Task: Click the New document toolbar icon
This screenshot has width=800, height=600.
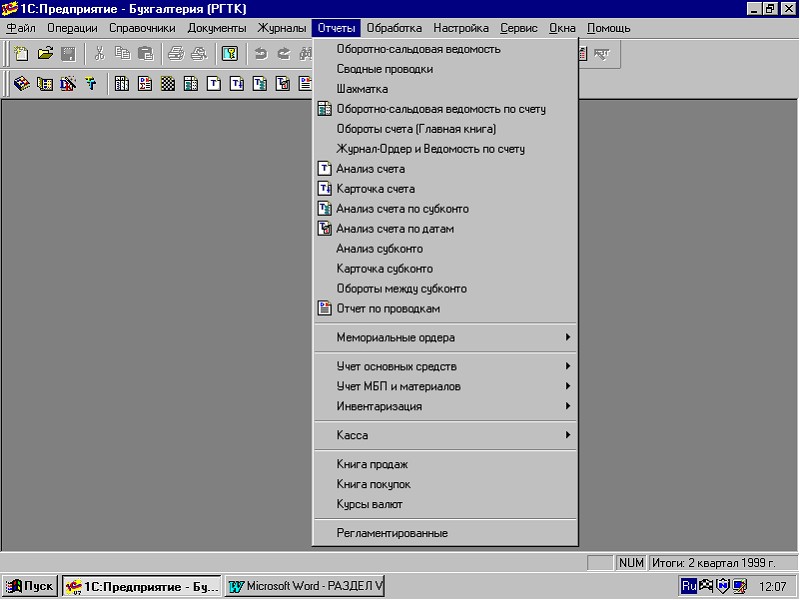Action: pyautogui.click(x=21, y=54)
